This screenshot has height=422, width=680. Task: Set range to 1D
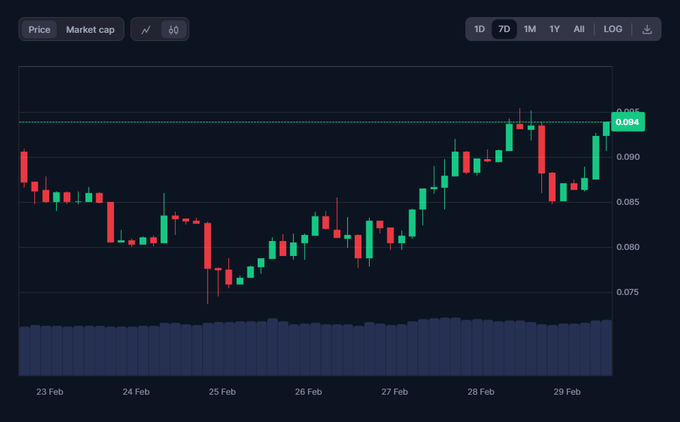(x=479, y=29)
